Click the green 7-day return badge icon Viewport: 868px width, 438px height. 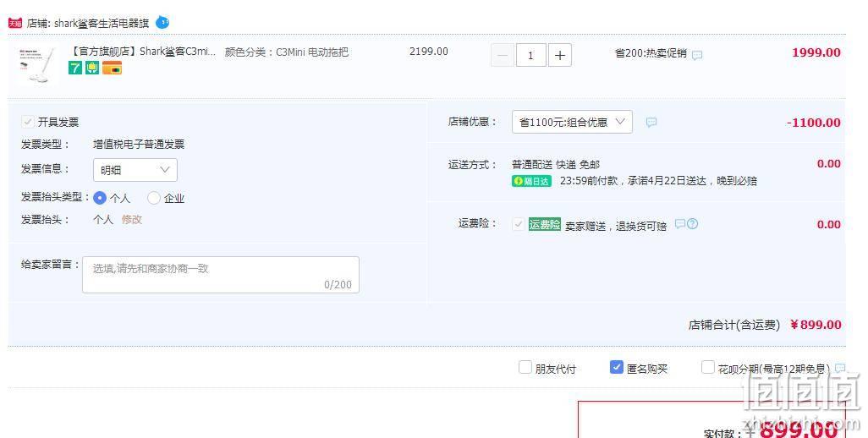(75, 68)
